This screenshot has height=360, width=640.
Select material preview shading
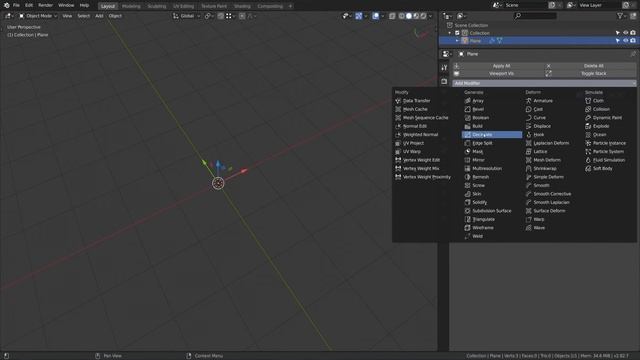(416, 16)
